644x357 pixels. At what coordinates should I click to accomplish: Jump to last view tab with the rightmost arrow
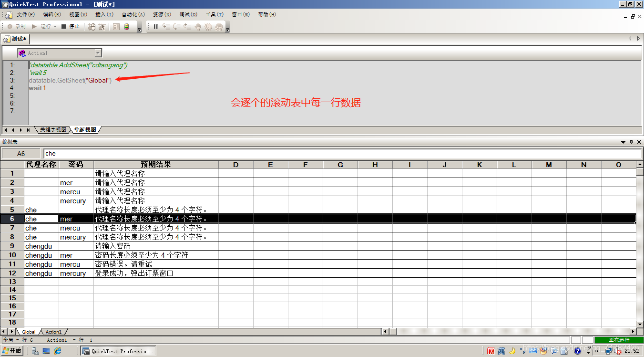click(x=29, y=130)
